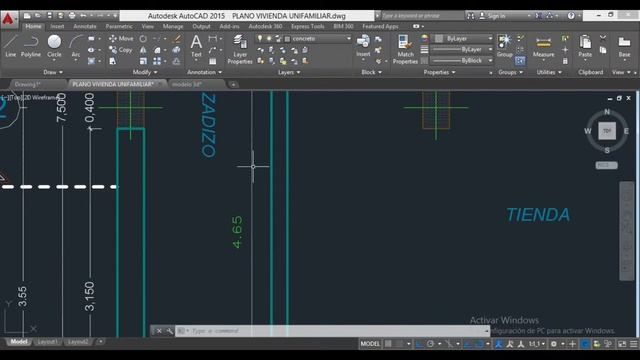Expand the Utilities panel

tap(549, 72)
